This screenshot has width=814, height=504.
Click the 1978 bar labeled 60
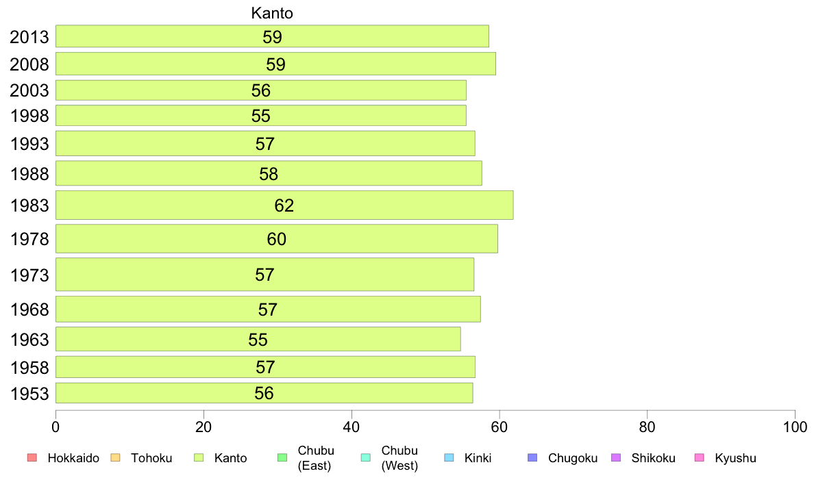click(x=277, y=239)
